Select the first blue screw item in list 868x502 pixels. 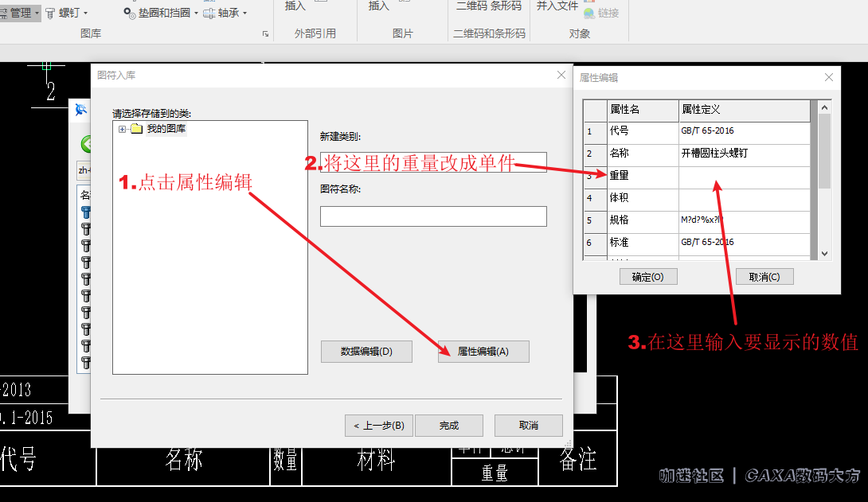click(85, 212)
